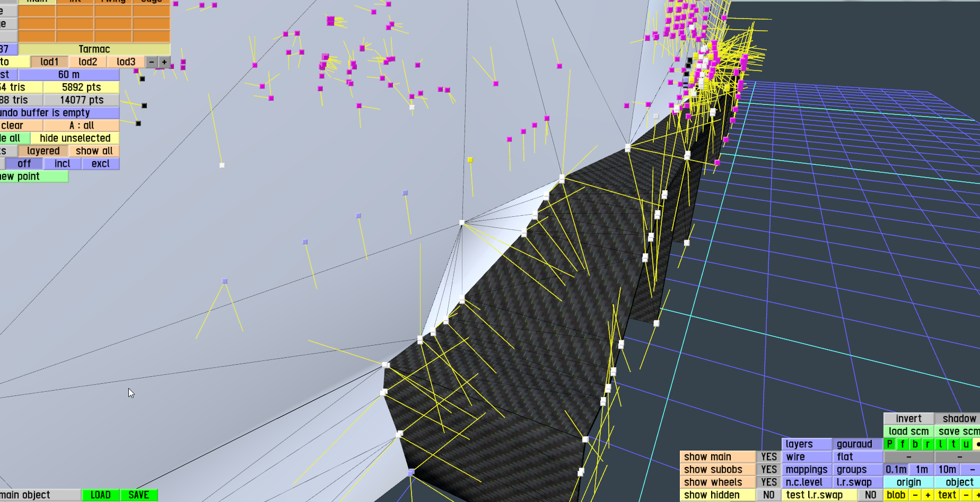Toggle the u (under) view button
980x502 pixels.
coord(966,444)
